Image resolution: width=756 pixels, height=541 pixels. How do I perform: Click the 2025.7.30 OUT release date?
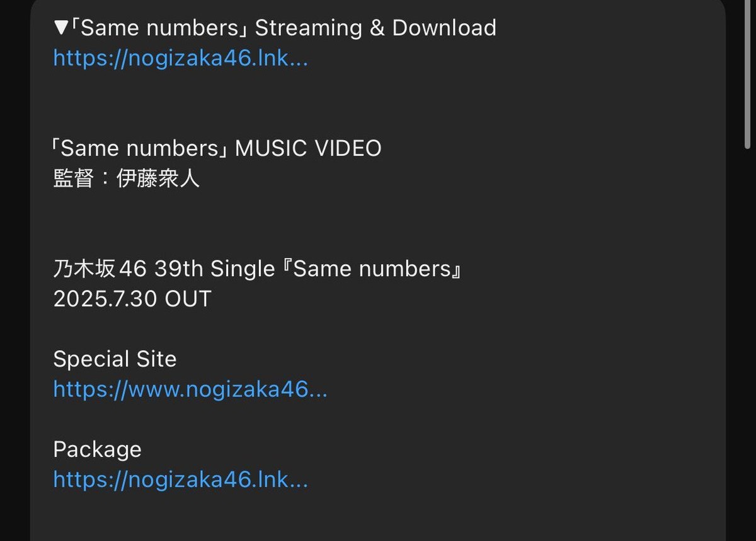tap(132, 299)
